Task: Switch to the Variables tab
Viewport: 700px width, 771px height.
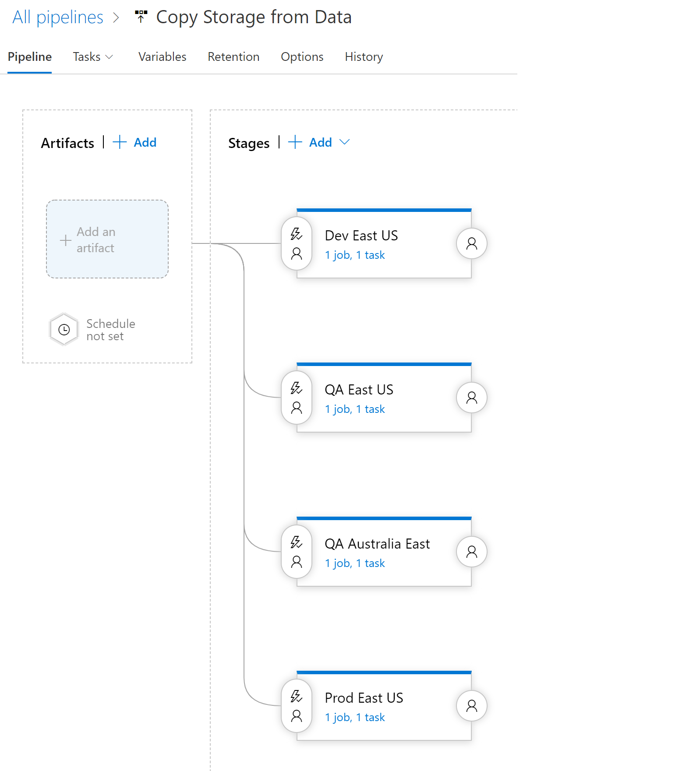Action: coord(162,57)
